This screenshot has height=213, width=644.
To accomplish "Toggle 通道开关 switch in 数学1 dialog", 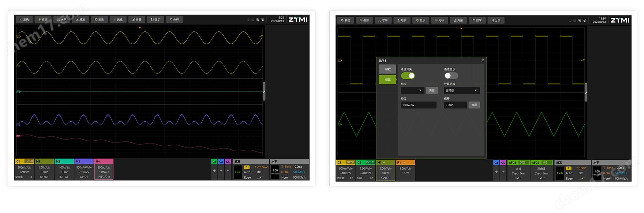I will (408, 76).
